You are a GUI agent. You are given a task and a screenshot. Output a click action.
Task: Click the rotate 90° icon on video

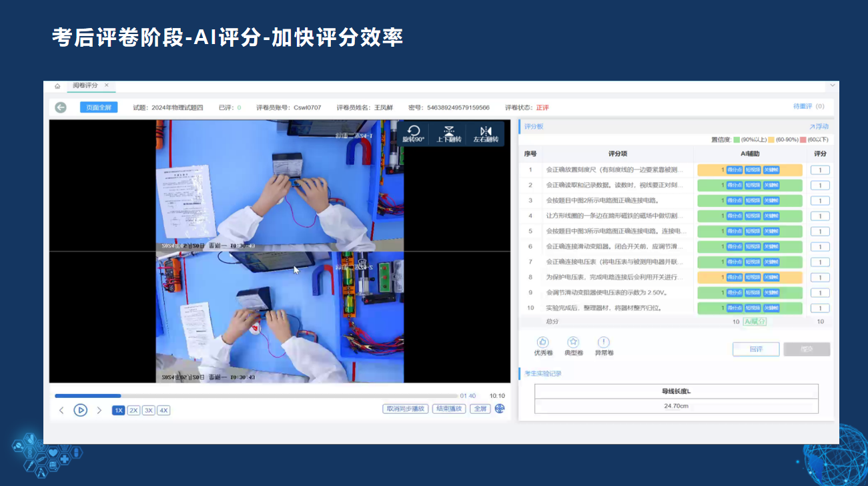pyautogui.click(x=413, y=132)
